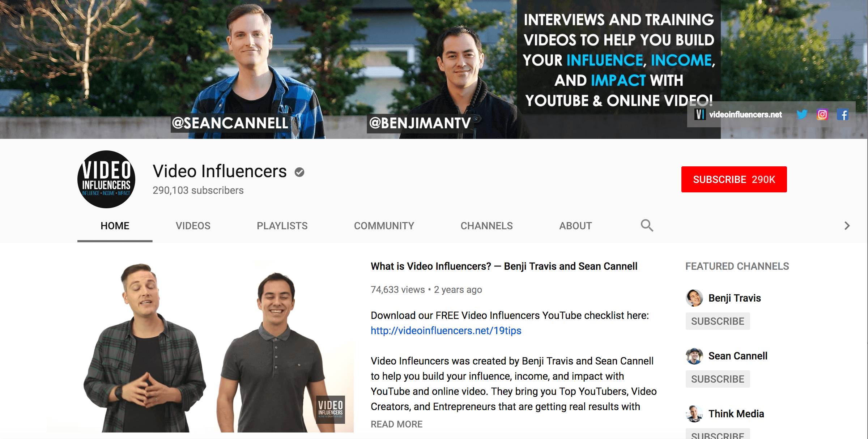This screenshot has width=868, height=439.
Task: Open the 'What is Video Influencers?' video title
Action: (x=504, y=266)
